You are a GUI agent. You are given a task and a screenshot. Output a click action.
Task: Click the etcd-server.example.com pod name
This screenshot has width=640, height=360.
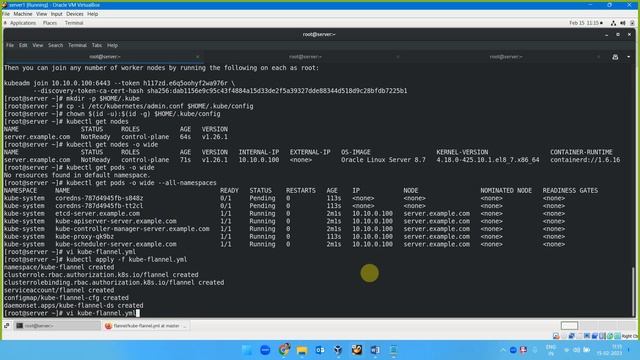pos(98,213)
